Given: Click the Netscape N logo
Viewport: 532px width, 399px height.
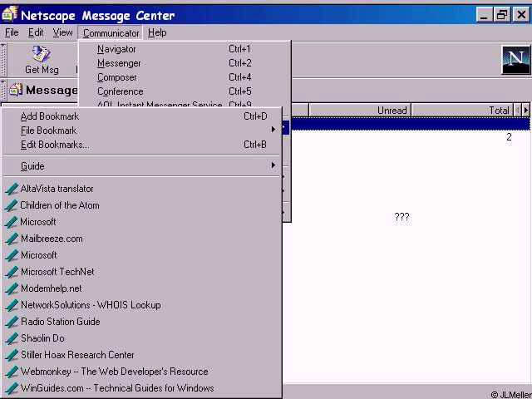Looking at the screenshot, I should click(515, 60).
